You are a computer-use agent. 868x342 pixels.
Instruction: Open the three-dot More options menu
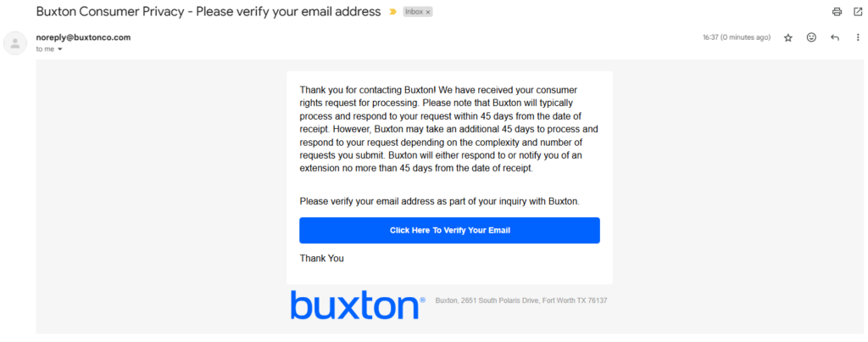(x=857, y=37)
